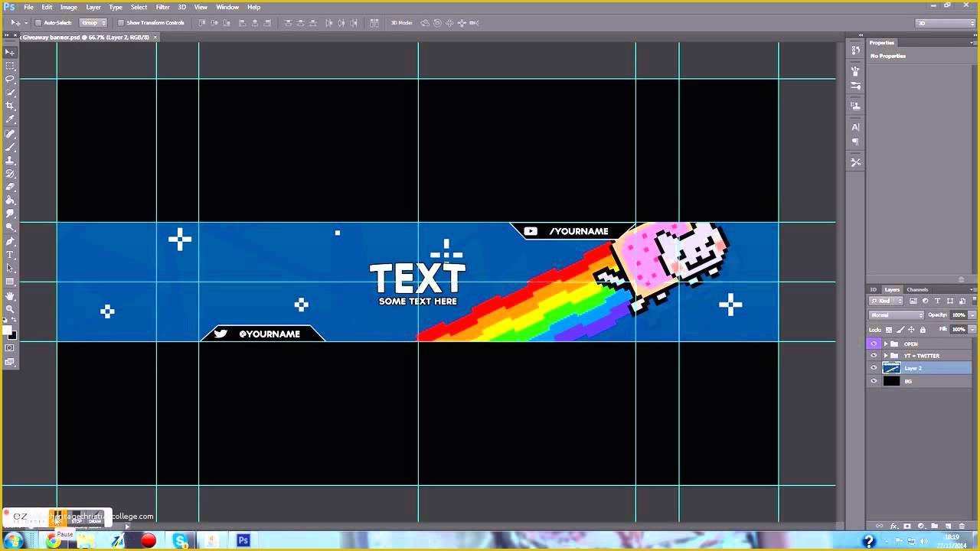Select the Lasso tool

[x=10, y=78]
